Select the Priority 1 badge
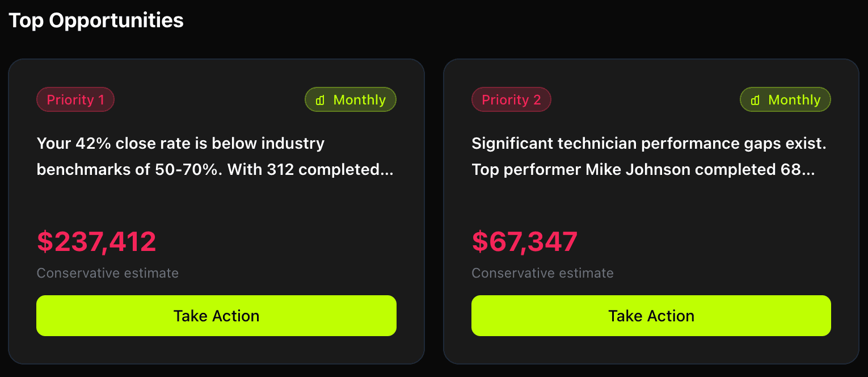The width and height of the screenshot is (868, 377). 75,99
